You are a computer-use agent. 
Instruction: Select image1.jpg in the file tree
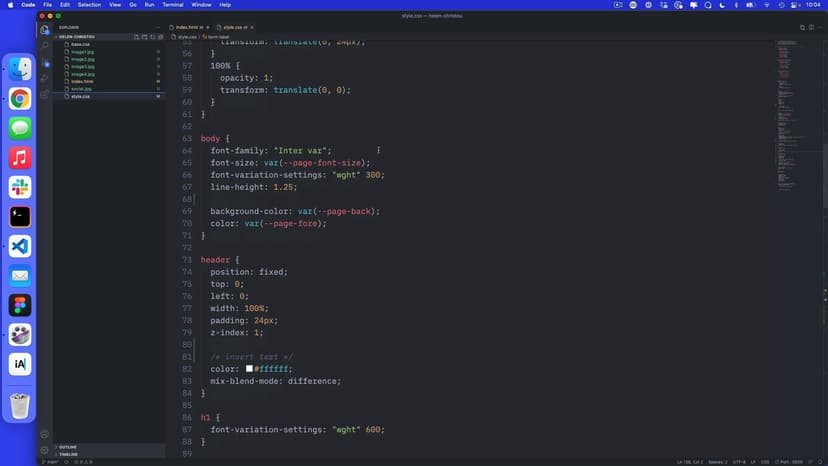click(x=83, y=52)
